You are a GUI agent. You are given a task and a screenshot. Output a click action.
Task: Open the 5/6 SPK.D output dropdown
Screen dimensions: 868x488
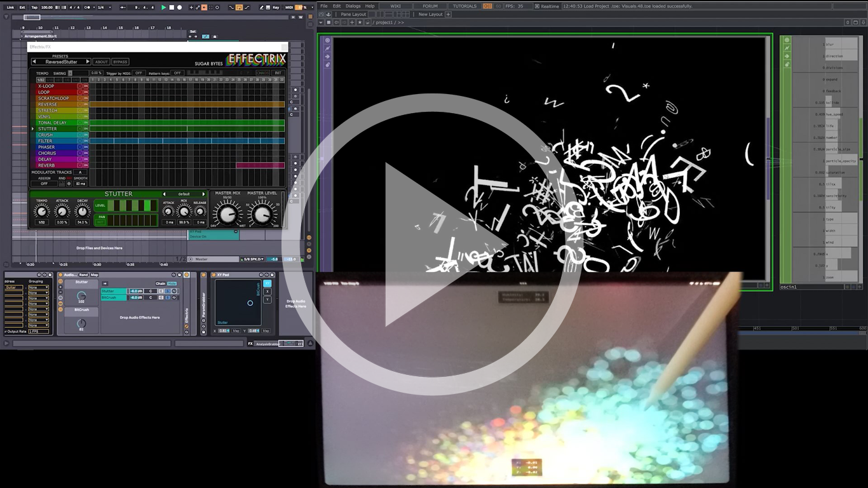(x=253, y=259)
